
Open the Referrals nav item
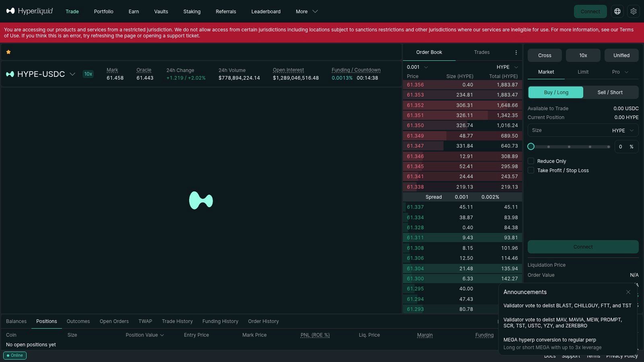(x=226, y=11)
